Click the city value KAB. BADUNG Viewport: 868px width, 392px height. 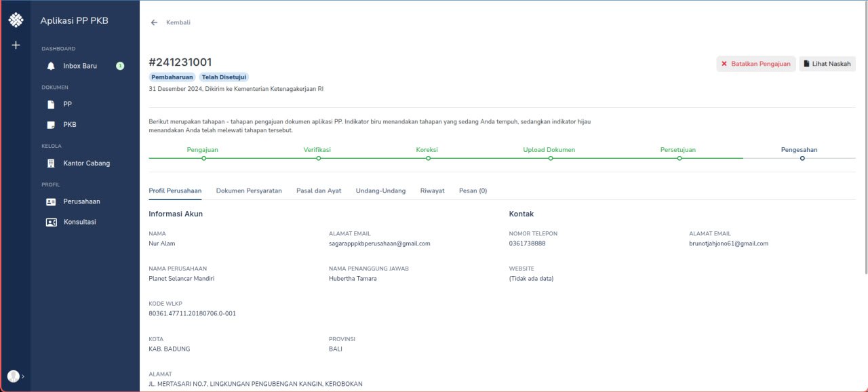point(169,349)
